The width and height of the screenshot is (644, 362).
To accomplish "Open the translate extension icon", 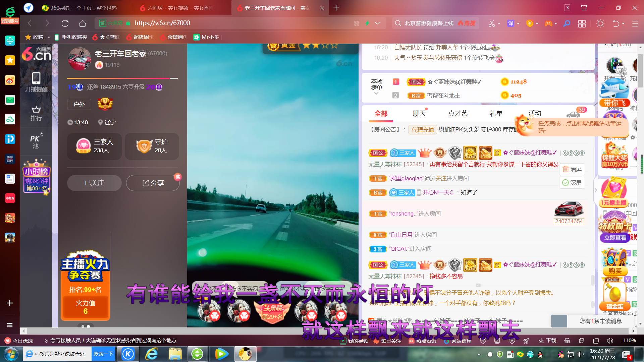I will 511,23.
